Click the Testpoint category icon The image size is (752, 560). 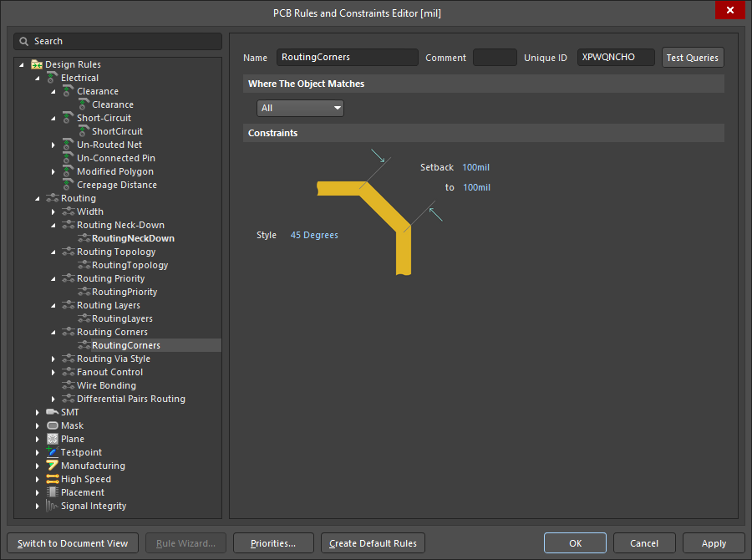pyautogui.click(x=53, y=452)
